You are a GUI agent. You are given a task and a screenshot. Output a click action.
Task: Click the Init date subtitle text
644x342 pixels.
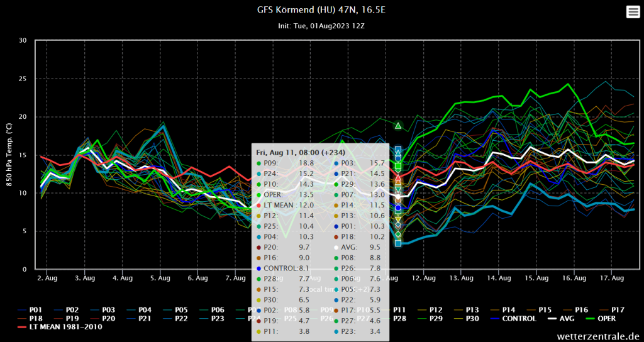[x=321, y=26]
